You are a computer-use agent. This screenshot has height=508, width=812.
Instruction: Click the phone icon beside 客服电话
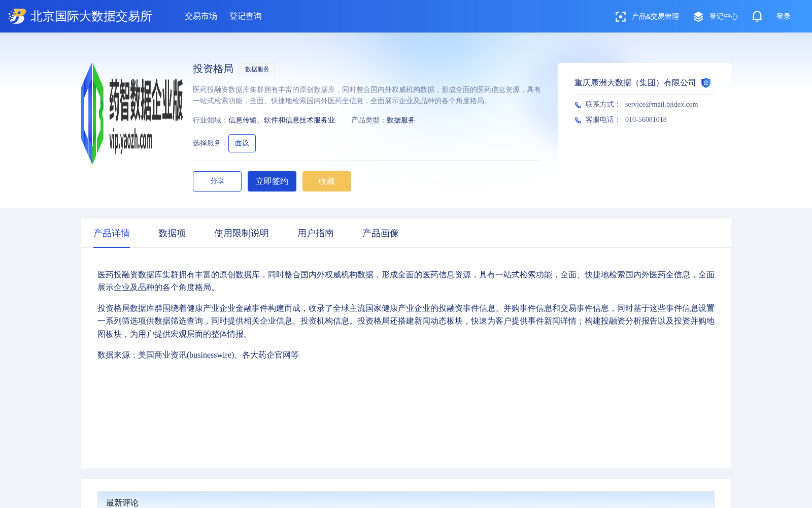coord(578,120)
